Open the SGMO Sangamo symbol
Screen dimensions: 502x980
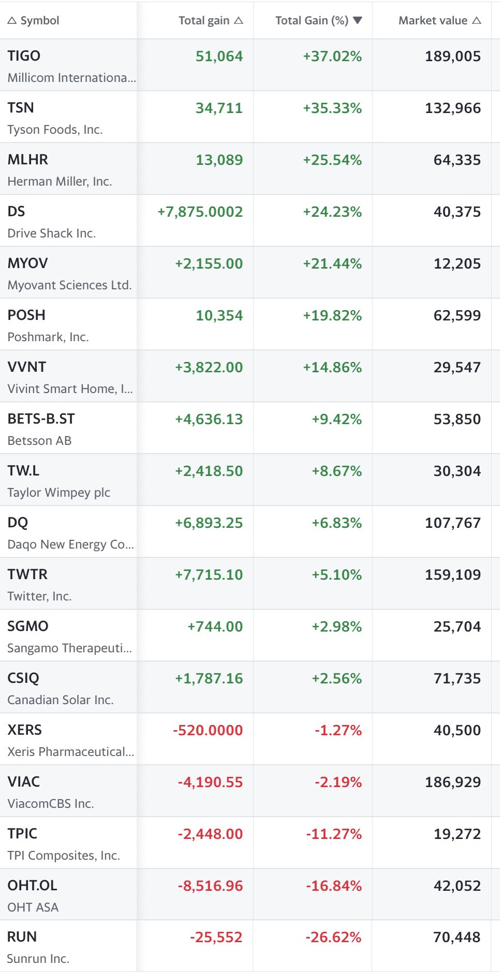tap(28, 626)
